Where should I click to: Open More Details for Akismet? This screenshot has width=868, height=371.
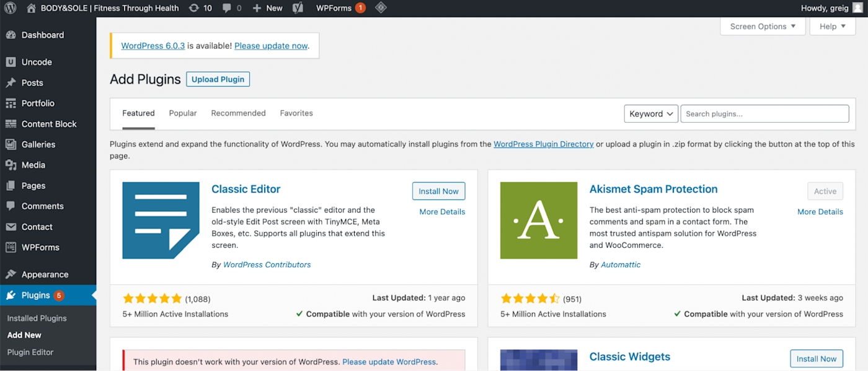pos(820,212)
